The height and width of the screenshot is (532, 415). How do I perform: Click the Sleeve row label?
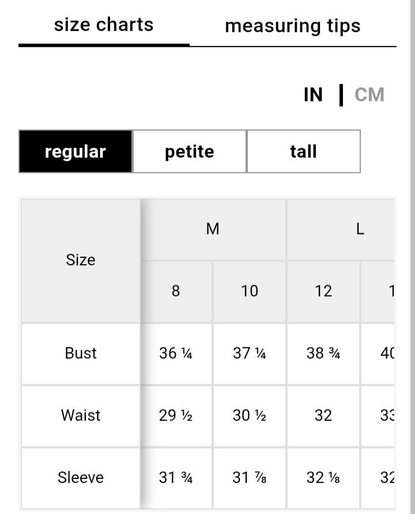click(81, 478)
